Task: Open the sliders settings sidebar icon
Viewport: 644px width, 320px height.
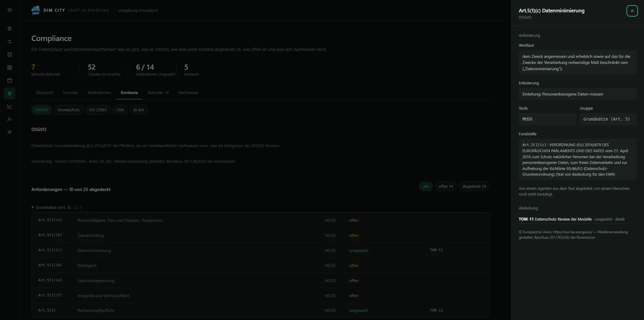Action: [10, 132]
